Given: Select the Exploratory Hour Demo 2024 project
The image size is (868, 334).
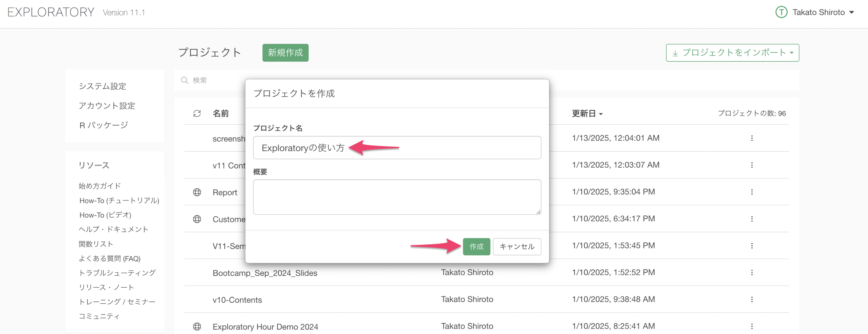Looking at the screenshot, I should 265,327.
